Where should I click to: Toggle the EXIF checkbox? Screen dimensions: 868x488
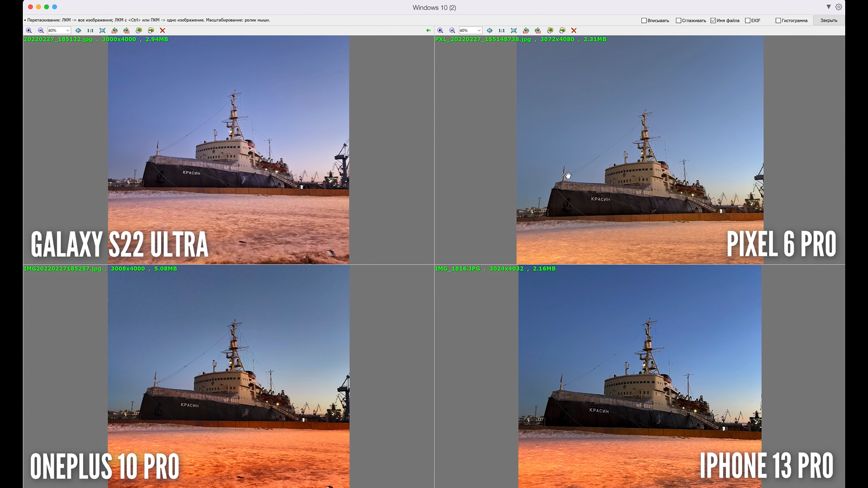pos(748,21)
